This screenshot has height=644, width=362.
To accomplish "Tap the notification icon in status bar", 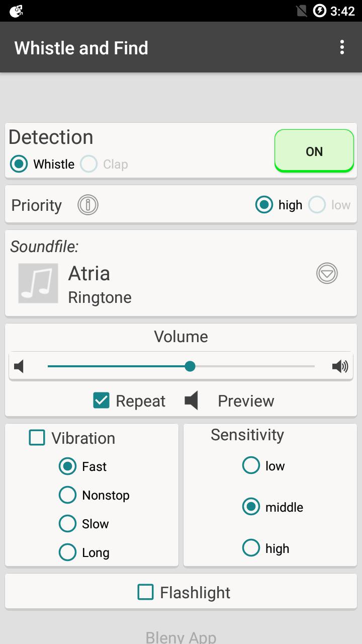I will pyautogui.click(x=16, y=11).
